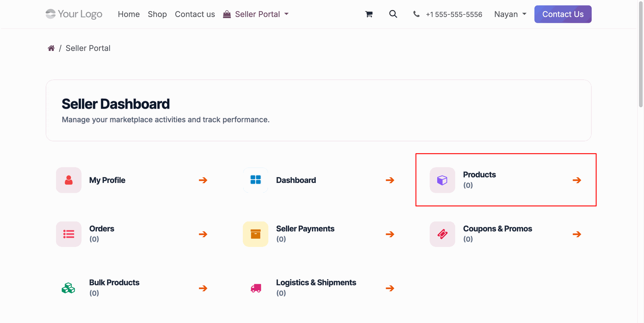Click the arrow beside My Profile

point(203,180)
